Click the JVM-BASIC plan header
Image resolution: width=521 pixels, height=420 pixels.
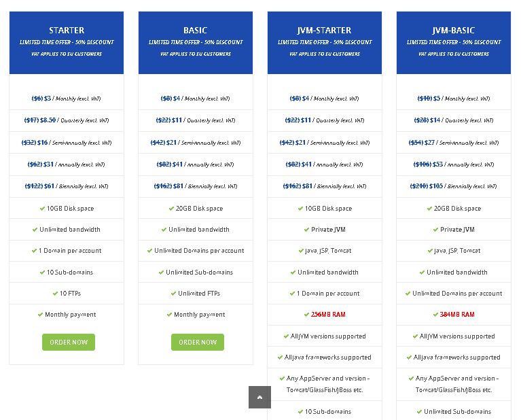click(x=454, y=43)
